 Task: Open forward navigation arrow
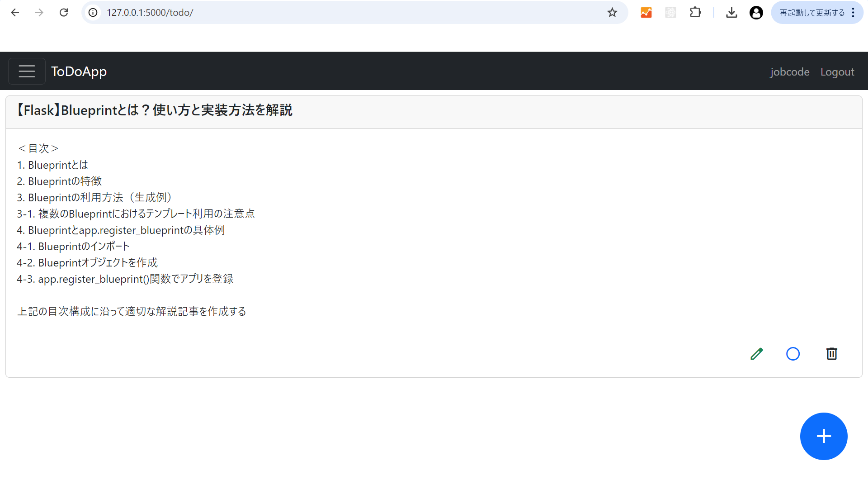coord(39,12)
